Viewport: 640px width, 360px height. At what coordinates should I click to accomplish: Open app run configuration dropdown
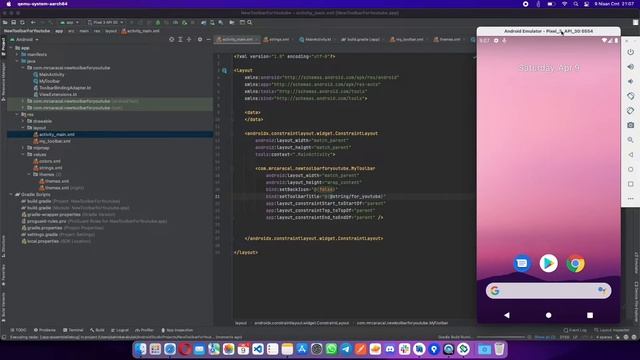click(69, 22)
